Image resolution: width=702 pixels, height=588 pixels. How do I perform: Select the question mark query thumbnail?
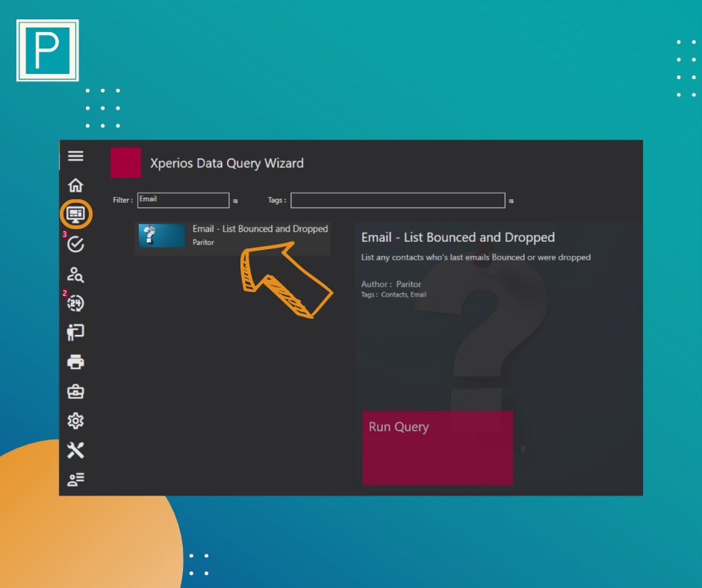[x=161, y=235]
